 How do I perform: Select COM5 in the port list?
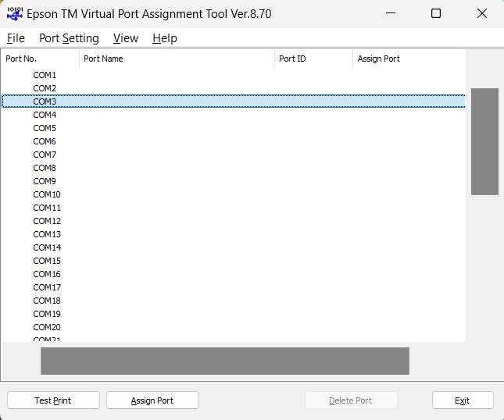point(45,128)
